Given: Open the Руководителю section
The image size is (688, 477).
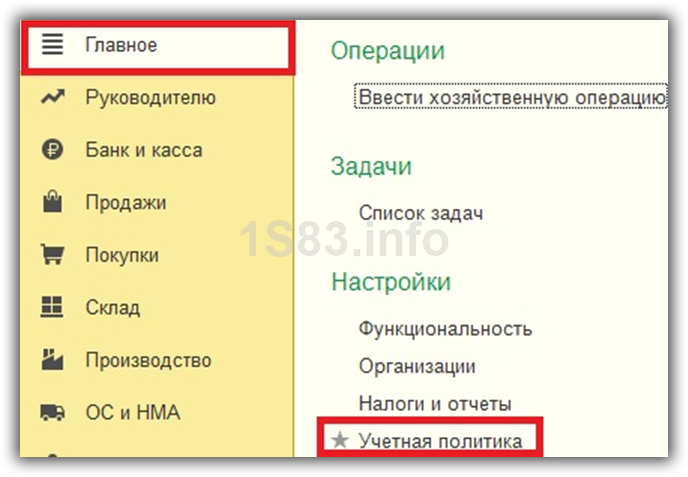Looking at the screenshot, I should [x=150, y=97].
